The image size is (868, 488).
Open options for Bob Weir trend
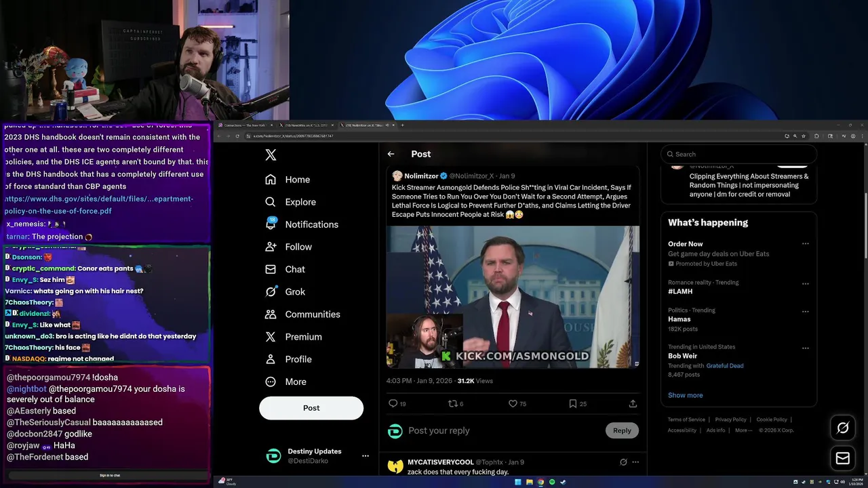tap(806, 348)
